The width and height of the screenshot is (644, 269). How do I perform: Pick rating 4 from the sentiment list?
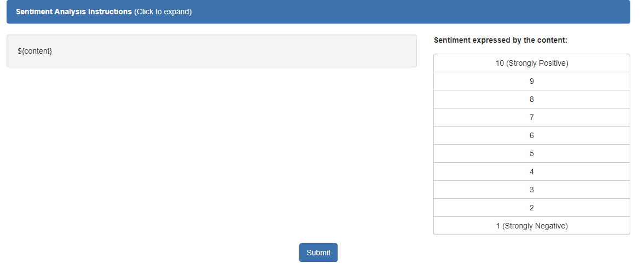tap(531, 171)
